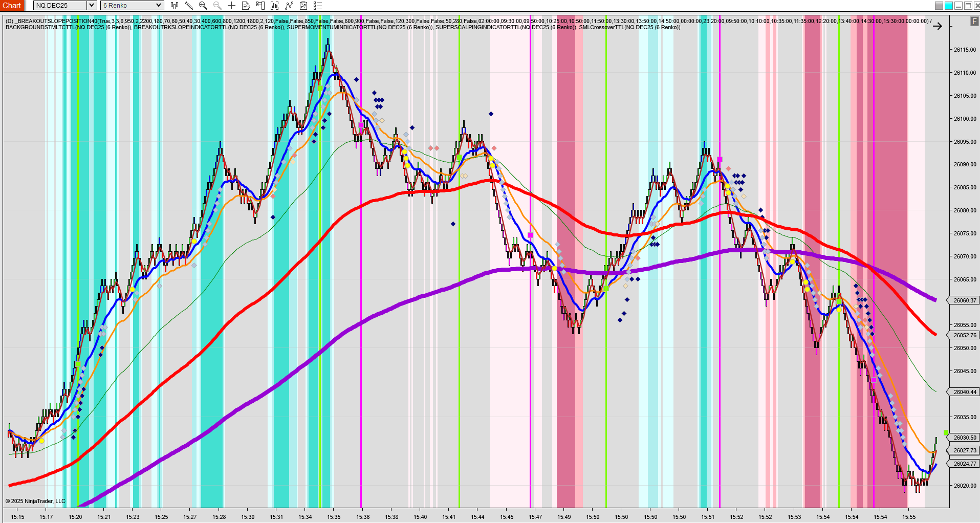
Task: Activate the crosshair cursor tool
Action: pos(232,6)
